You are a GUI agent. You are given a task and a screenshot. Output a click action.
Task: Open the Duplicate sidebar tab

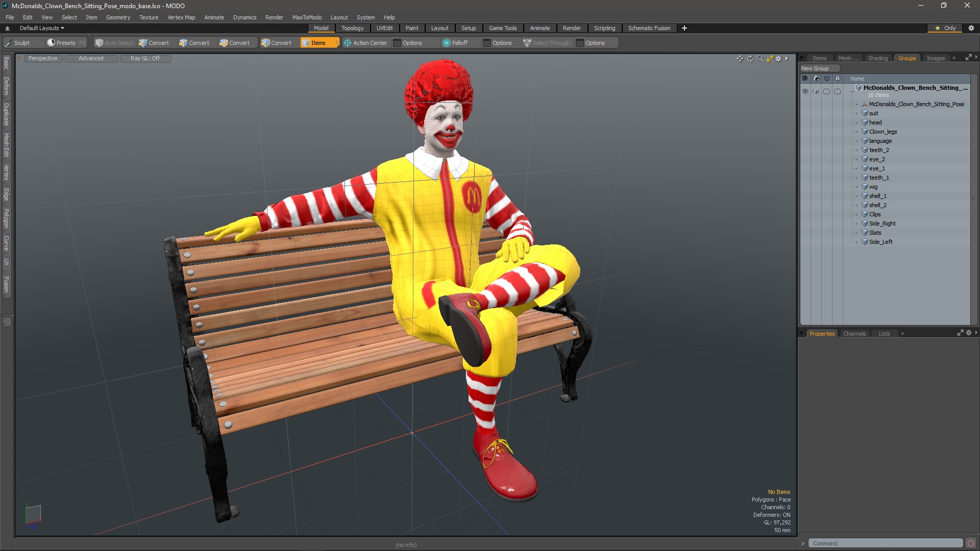point(7,114)
